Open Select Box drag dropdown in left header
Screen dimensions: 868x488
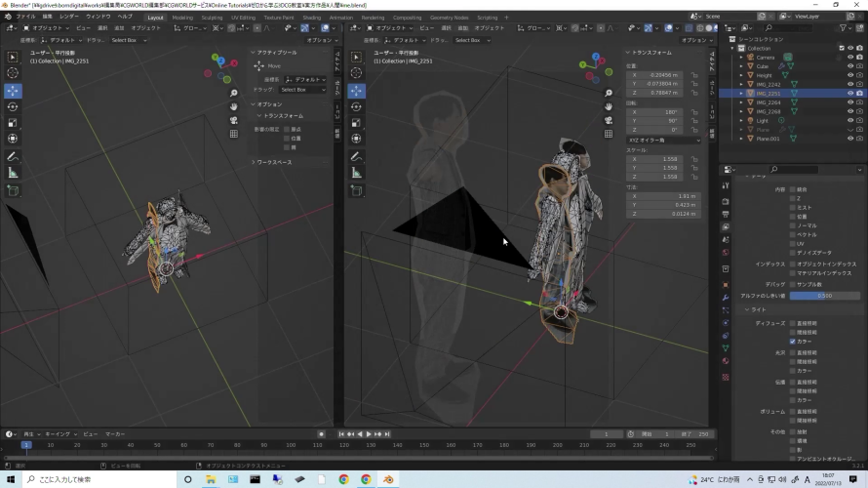coord(129,40)
